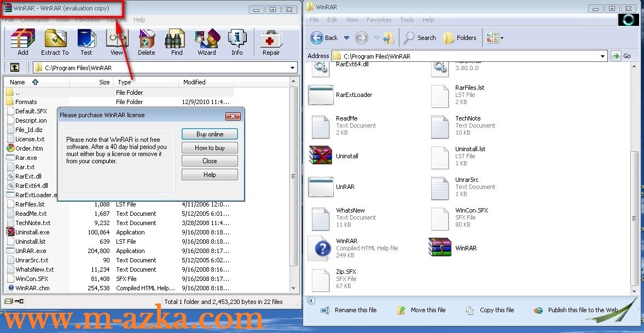Screen dimensions: 644x333
Task: Select the UnRAR application icon in Explorer
Action: click(321, 187)
